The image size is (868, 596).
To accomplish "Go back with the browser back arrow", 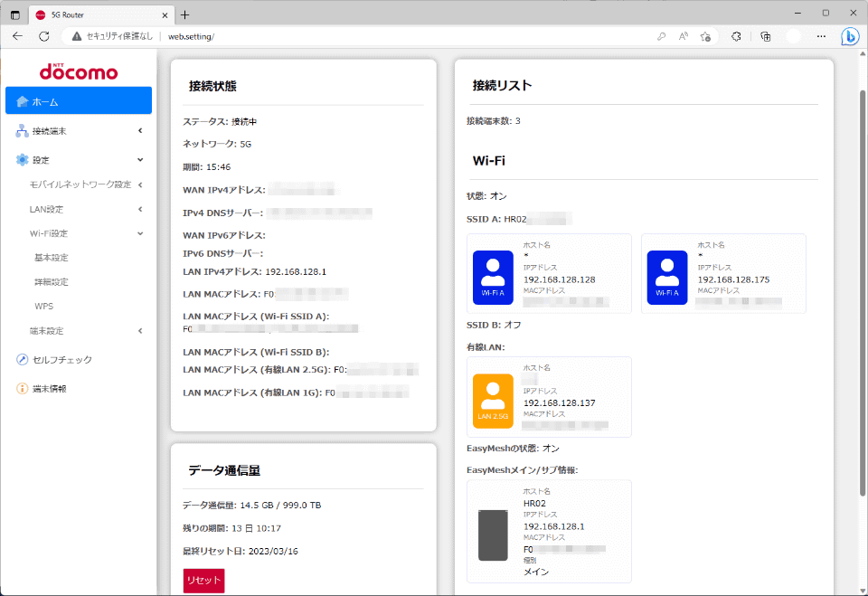I will [18, 36].
